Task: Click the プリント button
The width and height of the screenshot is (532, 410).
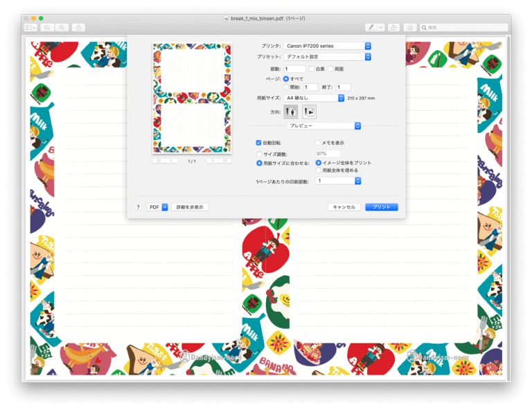Action: [x=382, y=207]
